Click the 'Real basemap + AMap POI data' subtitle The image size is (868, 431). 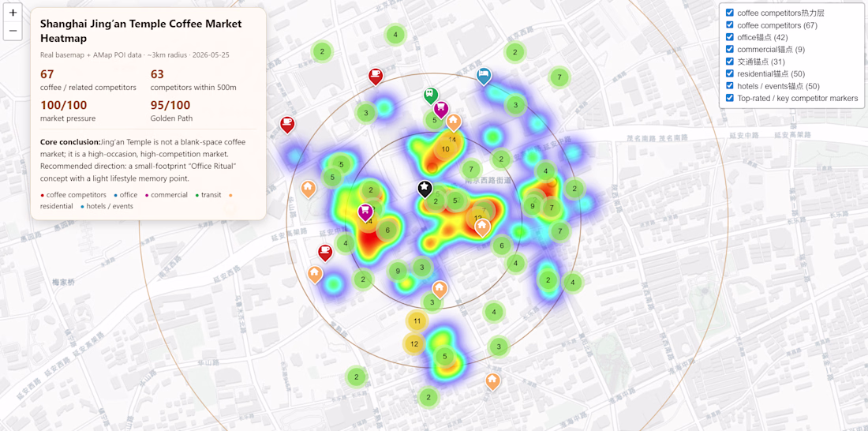86,55
